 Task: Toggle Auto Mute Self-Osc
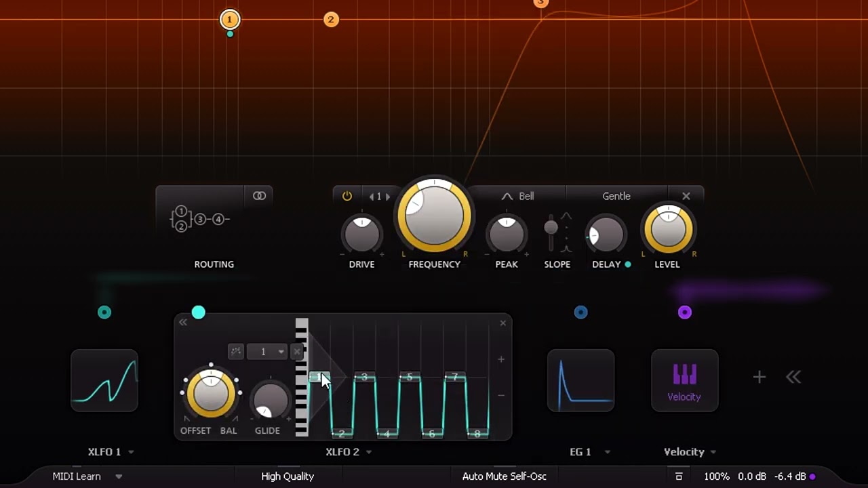click(505, 476)
